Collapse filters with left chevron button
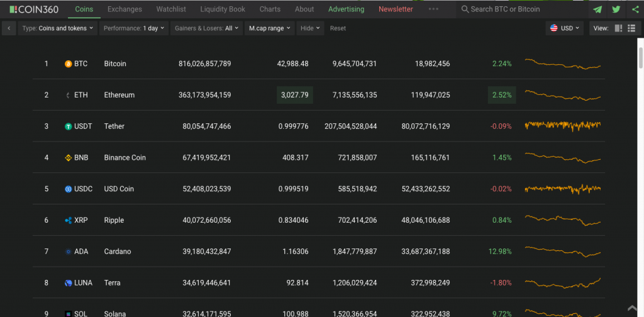 tap(9, 28)
